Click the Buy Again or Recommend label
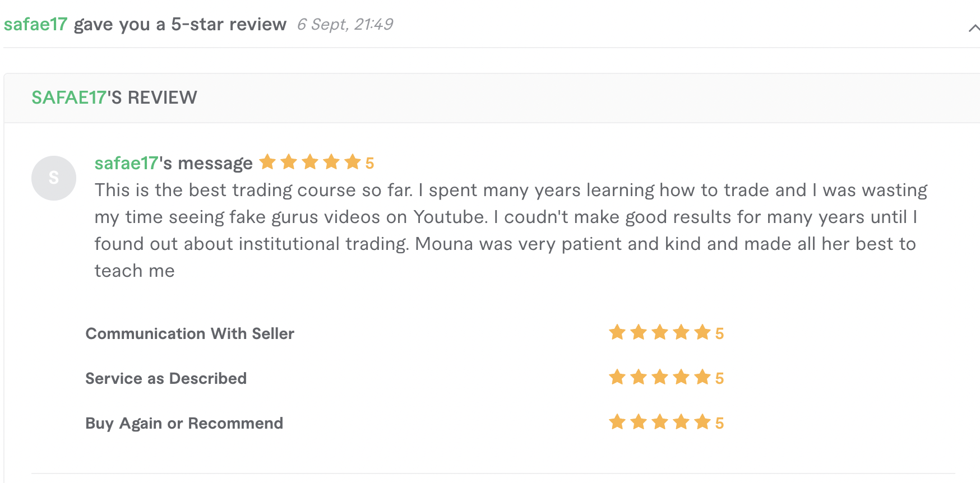 point(184,423)
